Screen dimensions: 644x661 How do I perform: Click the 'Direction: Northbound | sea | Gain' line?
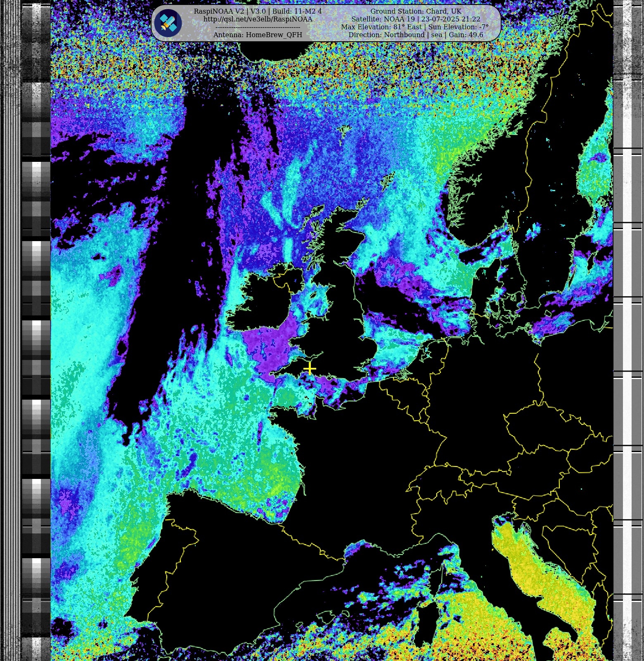[x=416, y=35]
